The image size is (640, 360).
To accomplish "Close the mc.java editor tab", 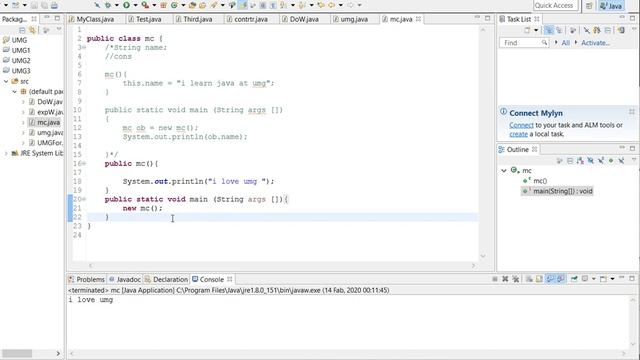I will tap(418, 19).
